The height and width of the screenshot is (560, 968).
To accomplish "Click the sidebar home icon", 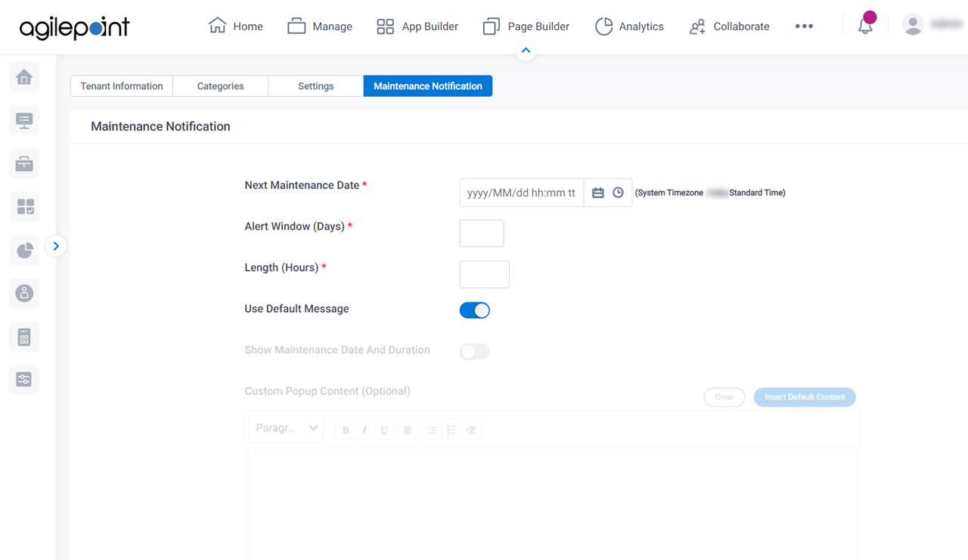I will point(24,77).
